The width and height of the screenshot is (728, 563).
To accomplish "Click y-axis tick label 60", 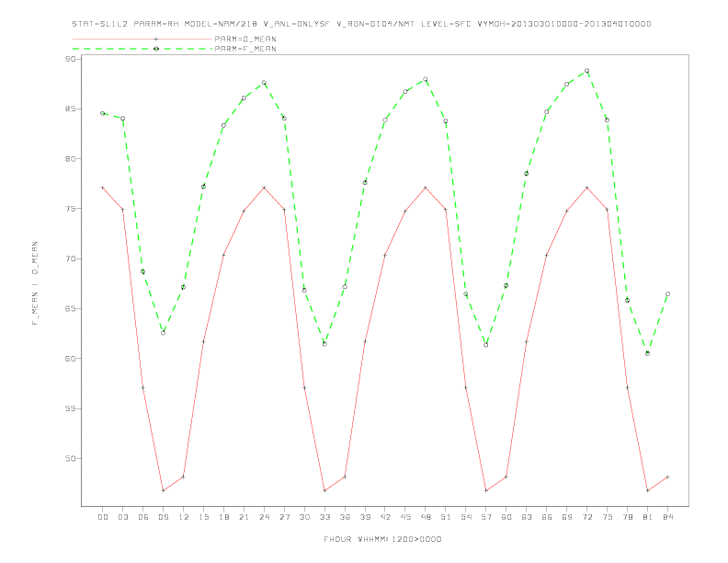I will pos(71,359).
